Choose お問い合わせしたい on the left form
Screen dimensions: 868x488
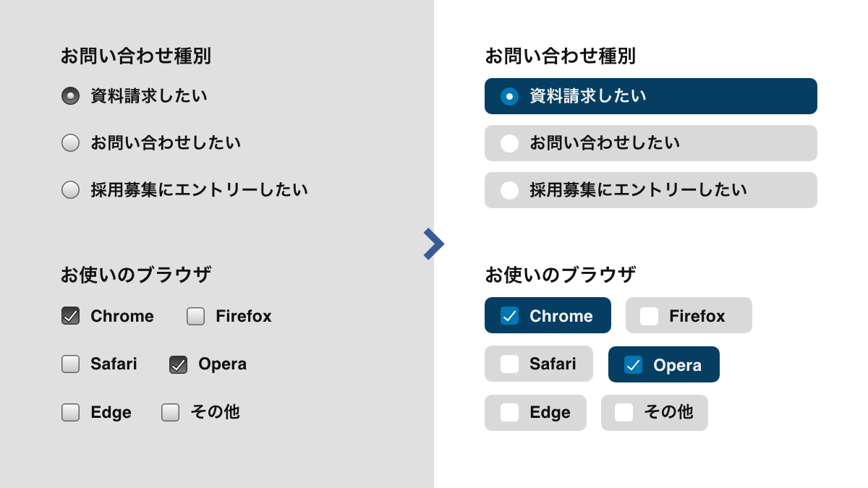pos(70,142)
